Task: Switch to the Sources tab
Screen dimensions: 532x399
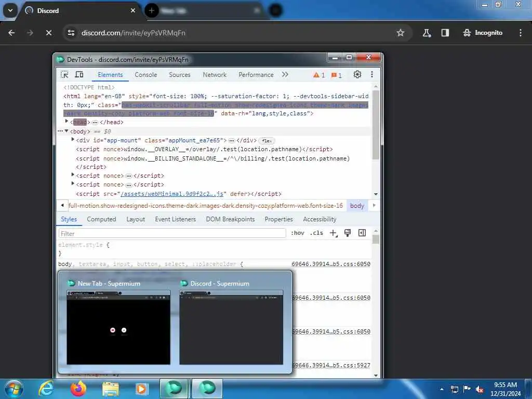Action: (179, 75)
